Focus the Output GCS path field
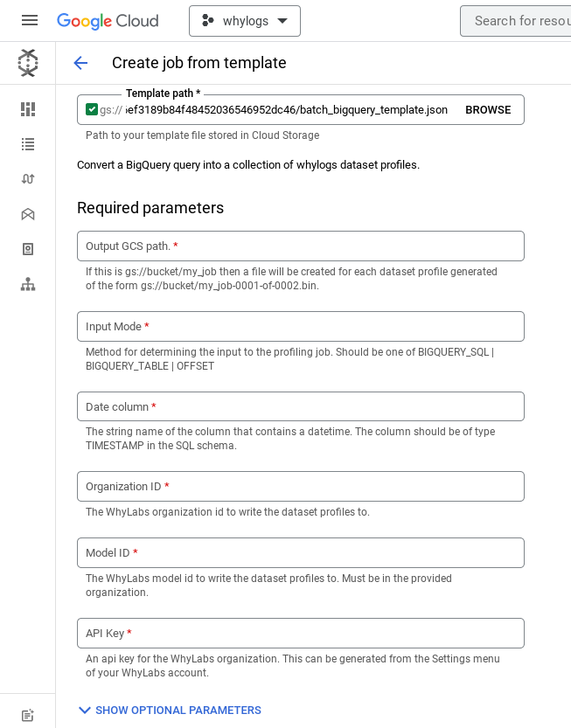This screenshot has height=728, width=571. click(x=301, y=246)
